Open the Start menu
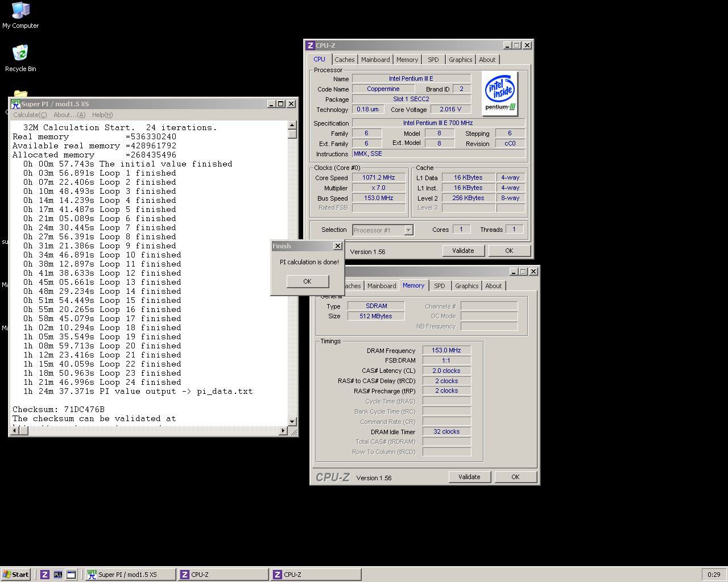The image size is (728, 582). 15,575
